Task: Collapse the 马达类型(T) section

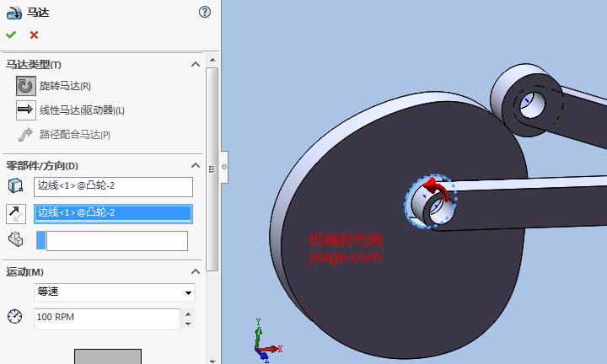Action: click(x=196, y=64)
